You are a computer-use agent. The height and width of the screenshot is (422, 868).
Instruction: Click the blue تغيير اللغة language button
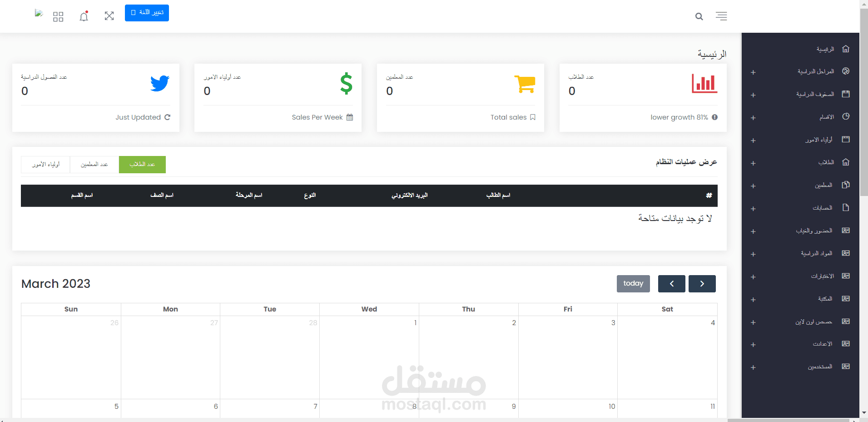[147, 13]
